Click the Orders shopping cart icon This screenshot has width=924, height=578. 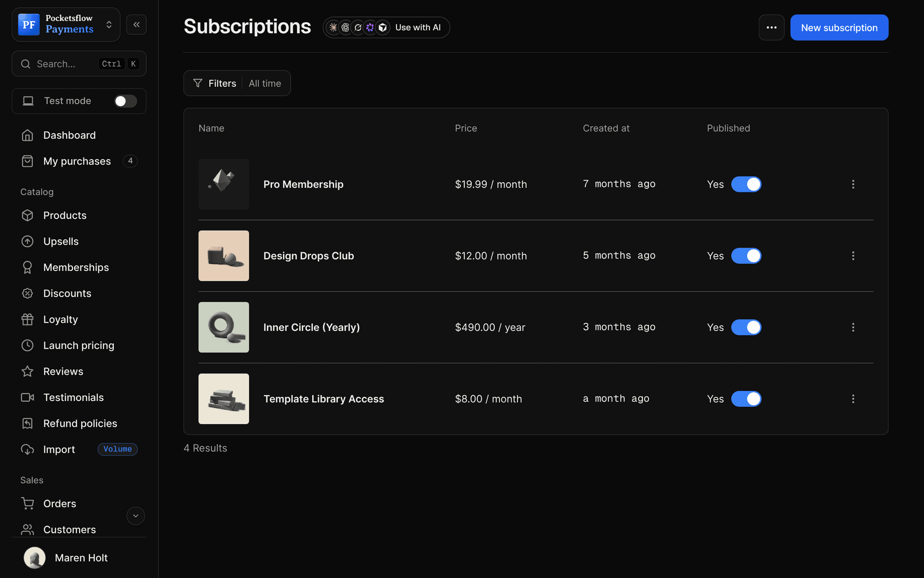[x=28, y=503]
